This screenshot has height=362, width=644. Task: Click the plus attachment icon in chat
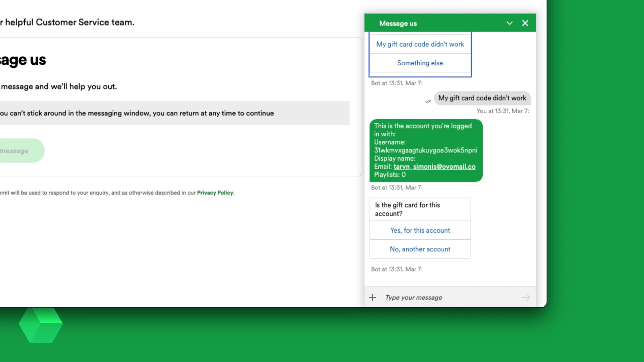pyautogui.click(x=373, y=298)
